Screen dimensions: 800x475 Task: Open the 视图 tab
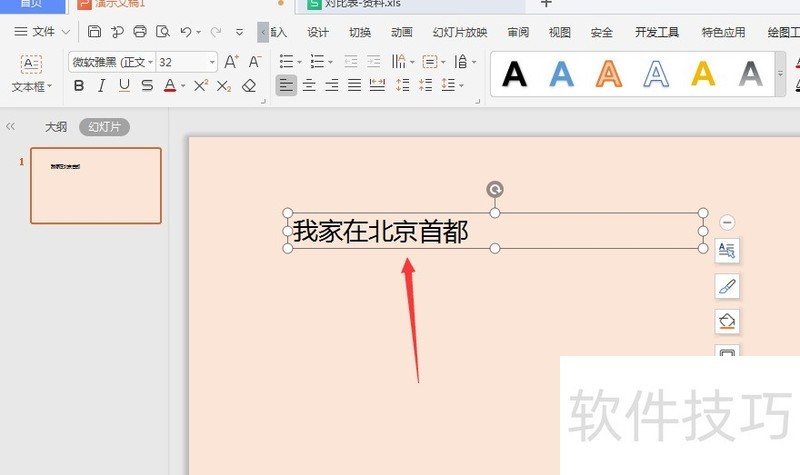(560, 32)
